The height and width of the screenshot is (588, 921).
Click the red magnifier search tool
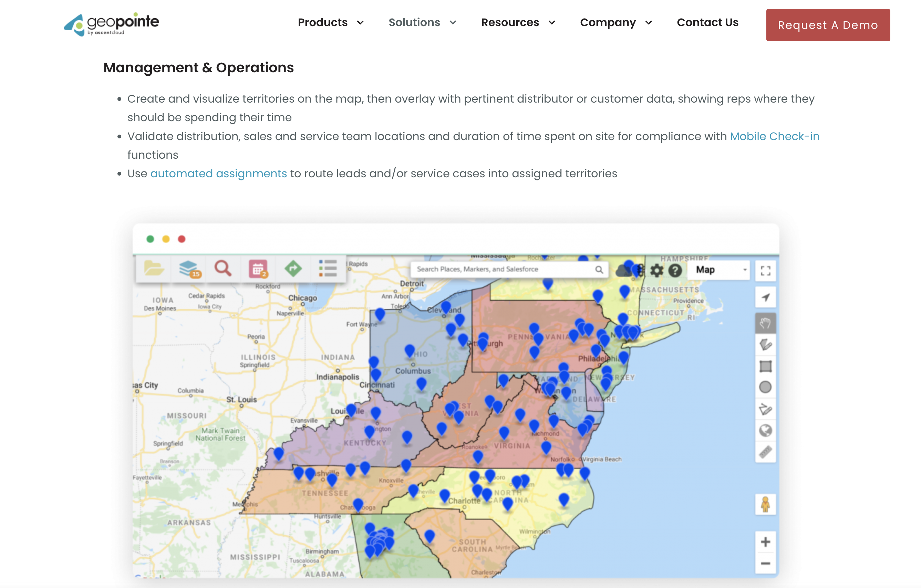pos(223,269)
